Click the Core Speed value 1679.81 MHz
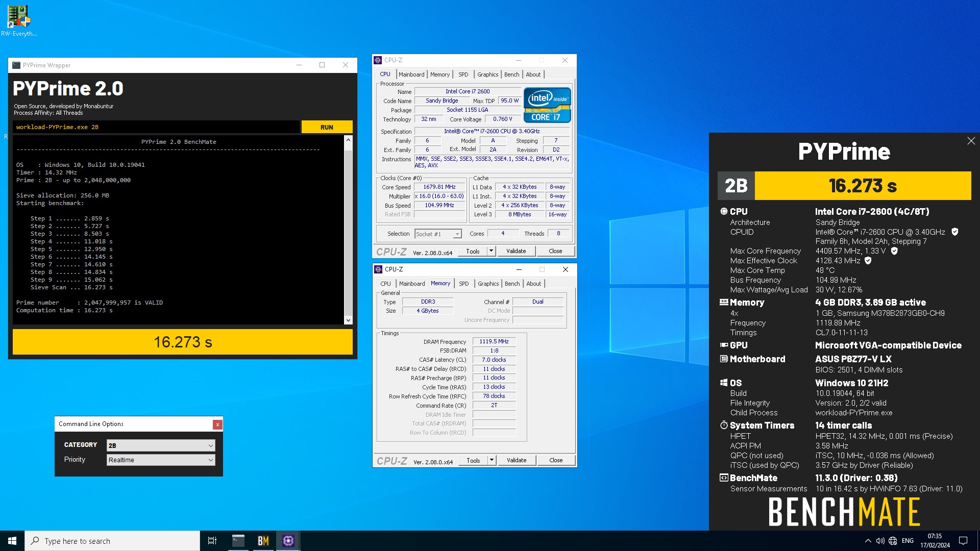The height and width of the screenshot is (551, 980). [x=439, y=187]
